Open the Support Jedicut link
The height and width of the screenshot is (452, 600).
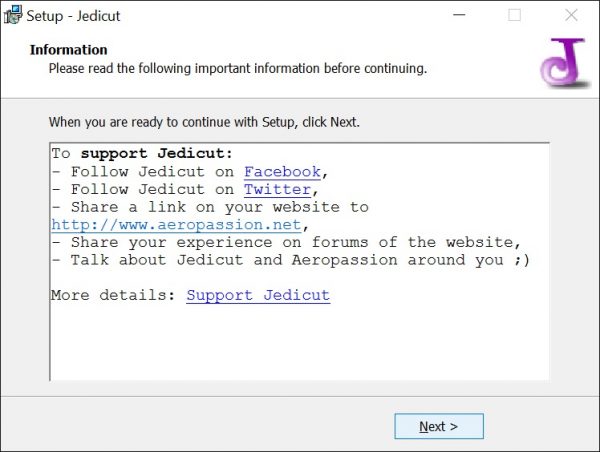pyautogui.click(x=258, y=295)
